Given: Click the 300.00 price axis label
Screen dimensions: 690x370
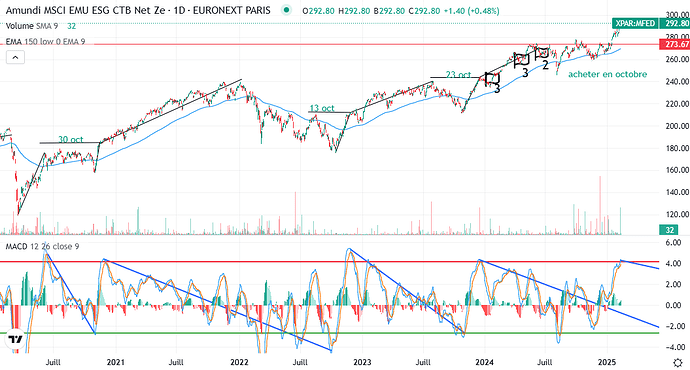Looking at the screenshot, I should [677, 15].
